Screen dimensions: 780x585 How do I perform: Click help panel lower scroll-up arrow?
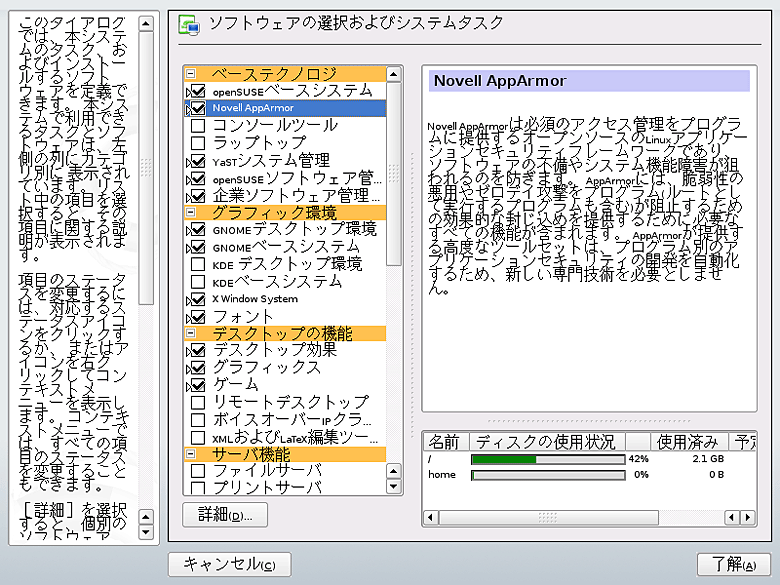click(146, 517)
